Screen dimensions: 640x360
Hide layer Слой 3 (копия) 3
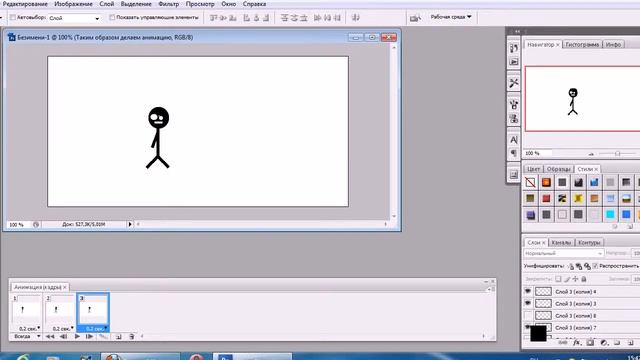528,303
